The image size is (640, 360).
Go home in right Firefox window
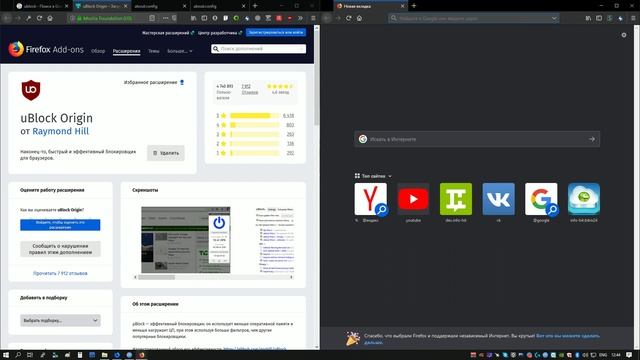click(359, 18)
